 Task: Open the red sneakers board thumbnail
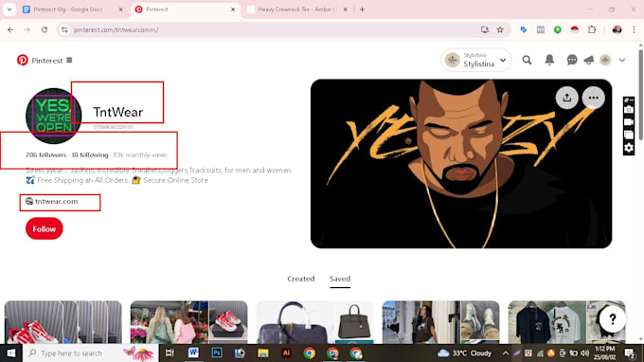[x=63, y=322]
